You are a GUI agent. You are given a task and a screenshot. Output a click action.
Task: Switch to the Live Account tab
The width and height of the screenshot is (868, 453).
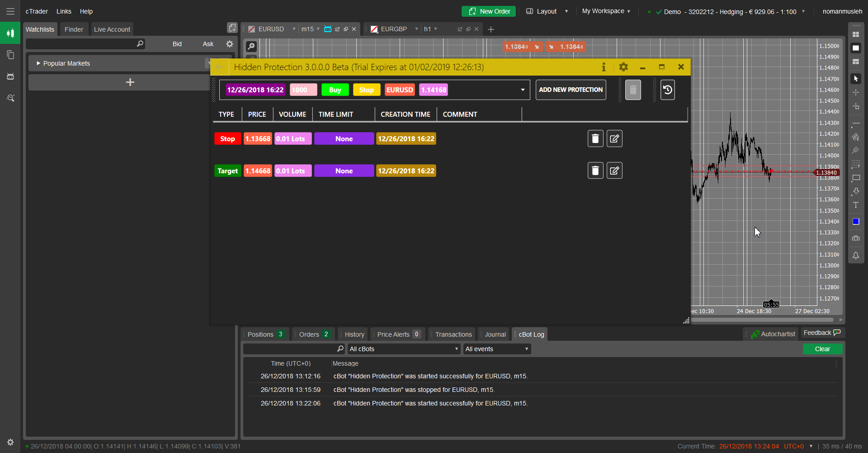[112, 29]
